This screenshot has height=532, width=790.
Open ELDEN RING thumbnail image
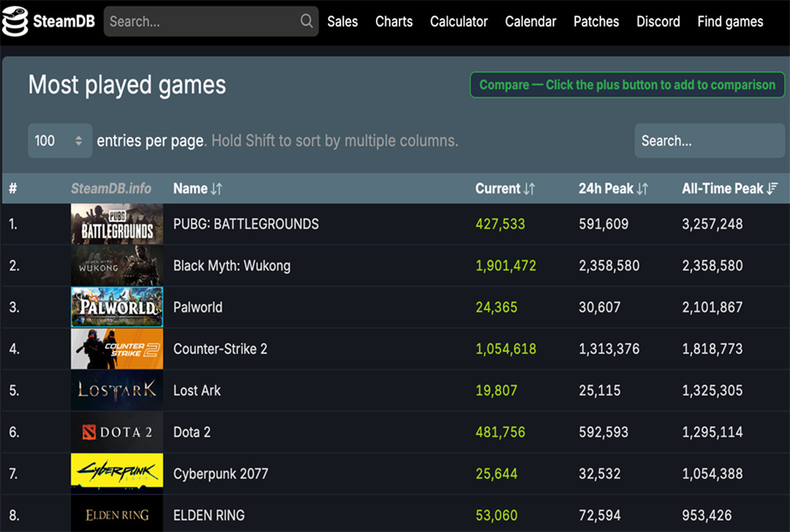[117, 514]
